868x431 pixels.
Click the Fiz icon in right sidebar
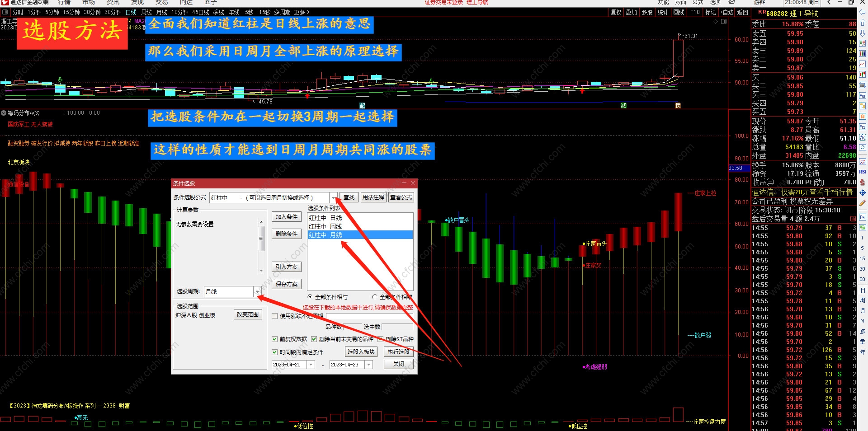click(x=863, y=126)
